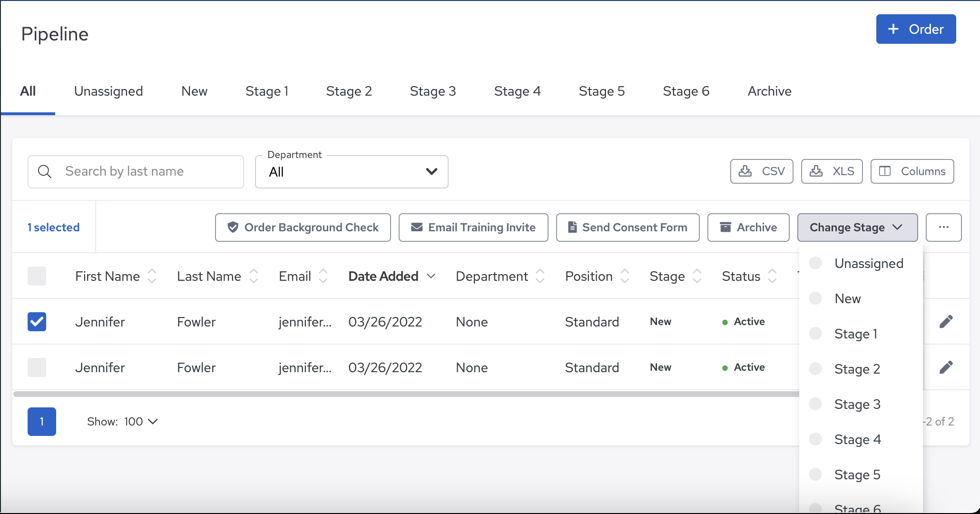Viewport: 980px width, 514px height.
Task: Sort by Position column arrows
Action: pos(625,276)
